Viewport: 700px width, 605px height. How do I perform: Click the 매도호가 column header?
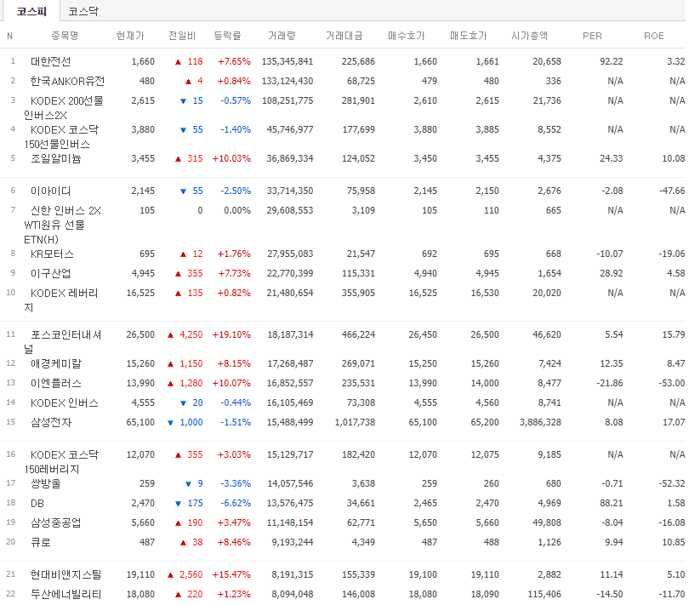[469, 36]
